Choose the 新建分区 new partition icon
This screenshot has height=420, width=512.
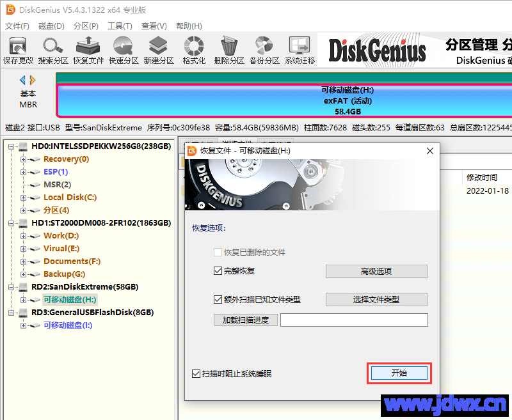[x=158, y=51]
